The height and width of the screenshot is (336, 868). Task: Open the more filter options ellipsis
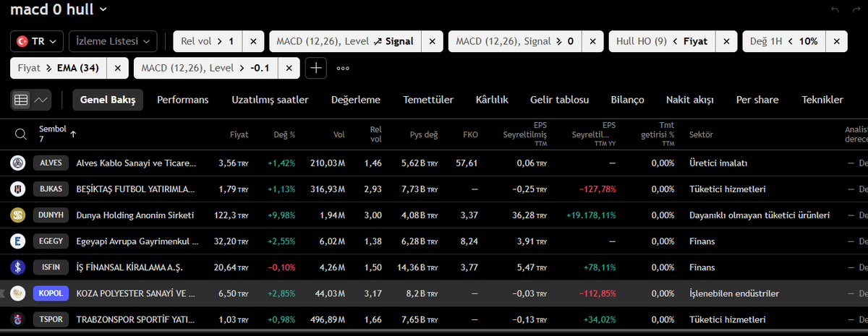pos(343,69)
